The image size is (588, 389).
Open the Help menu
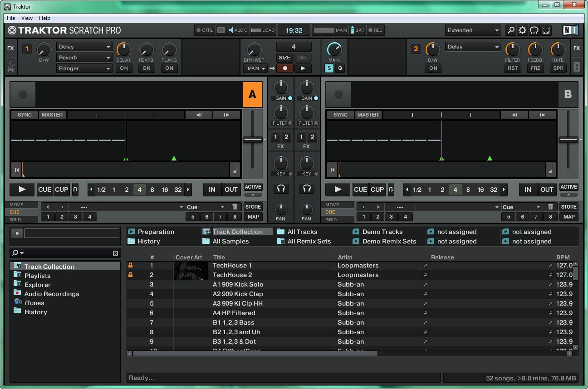(x=44, y=18)
